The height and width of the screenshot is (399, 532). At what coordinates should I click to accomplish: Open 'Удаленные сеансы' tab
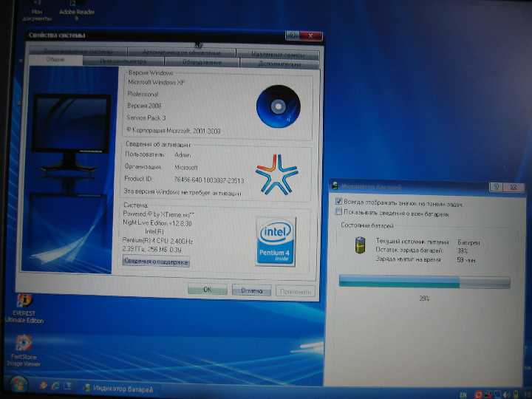click(278, 54)
